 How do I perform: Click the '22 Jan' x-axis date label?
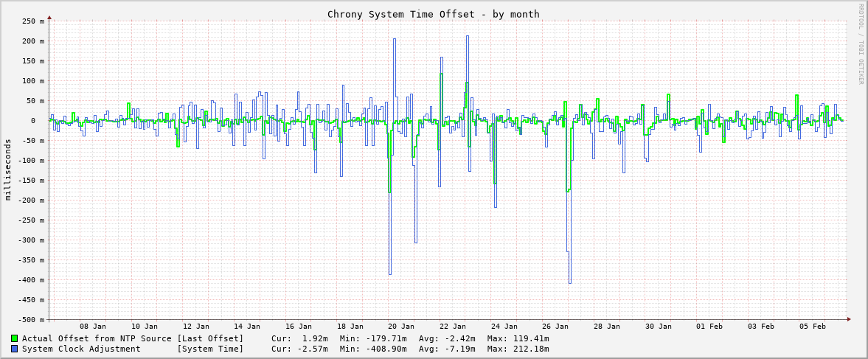coord(452,327)
